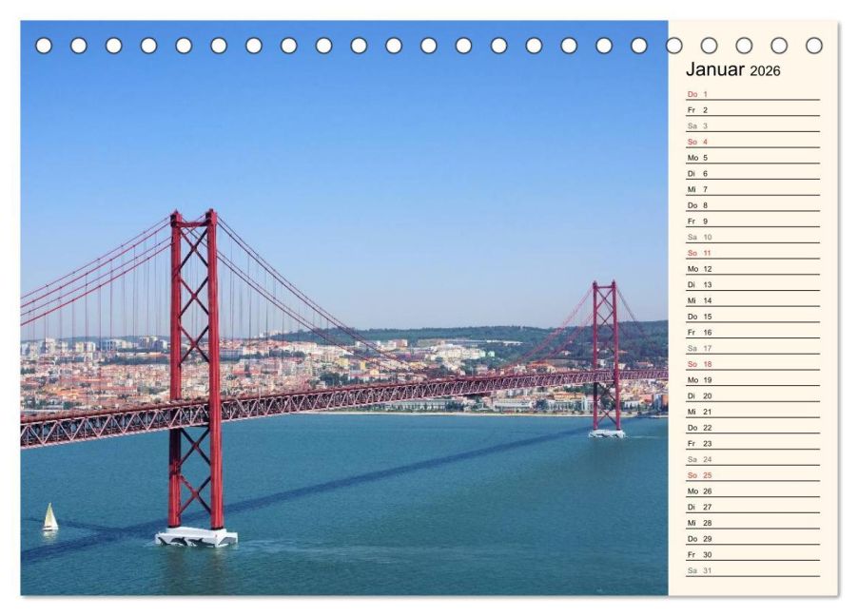Click the Mi 7 date line
Screen dimensions: 858x616
tap(753, 189)
